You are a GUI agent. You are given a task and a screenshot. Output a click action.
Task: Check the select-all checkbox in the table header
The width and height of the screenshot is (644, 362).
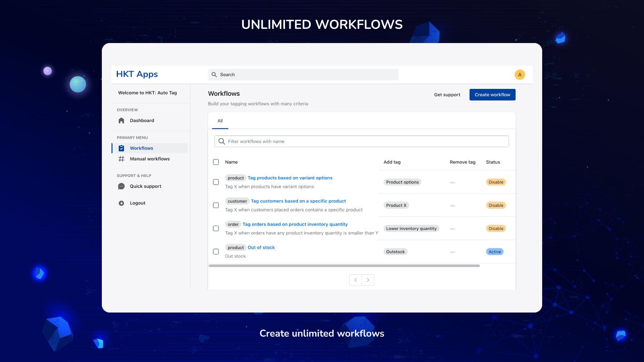pos(216,162)
